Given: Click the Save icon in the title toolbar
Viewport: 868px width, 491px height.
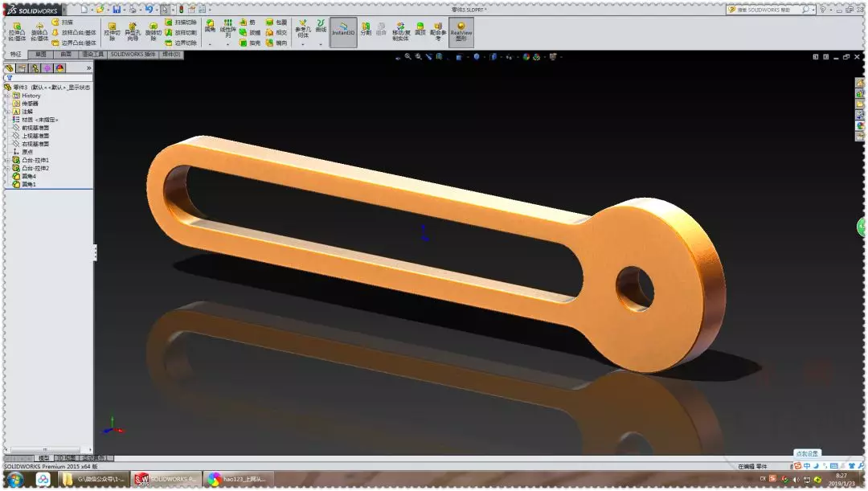Looking at the screenshot, I should (117, 10).
